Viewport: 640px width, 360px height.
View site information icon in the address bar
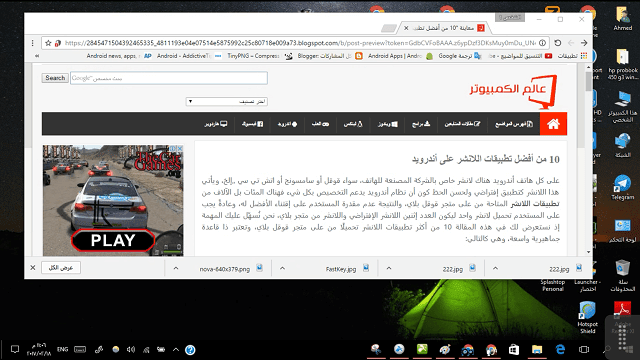tap(542, 43)
